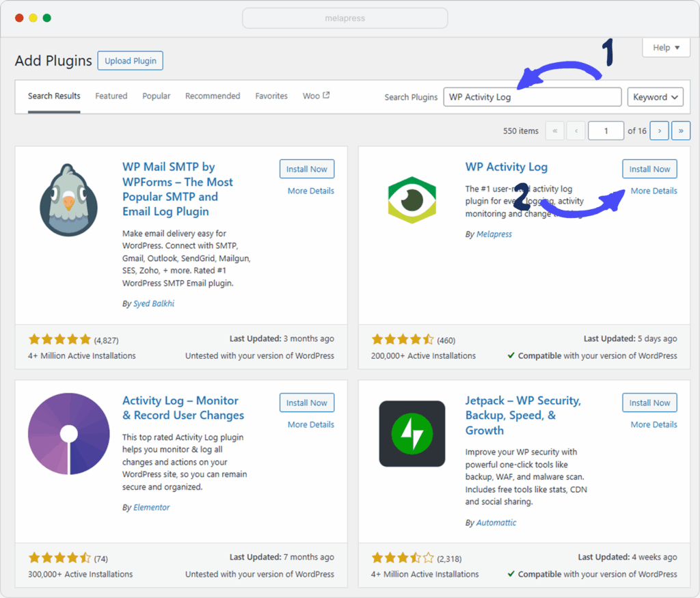Open the Jetpack – WP Security title link

523,416
